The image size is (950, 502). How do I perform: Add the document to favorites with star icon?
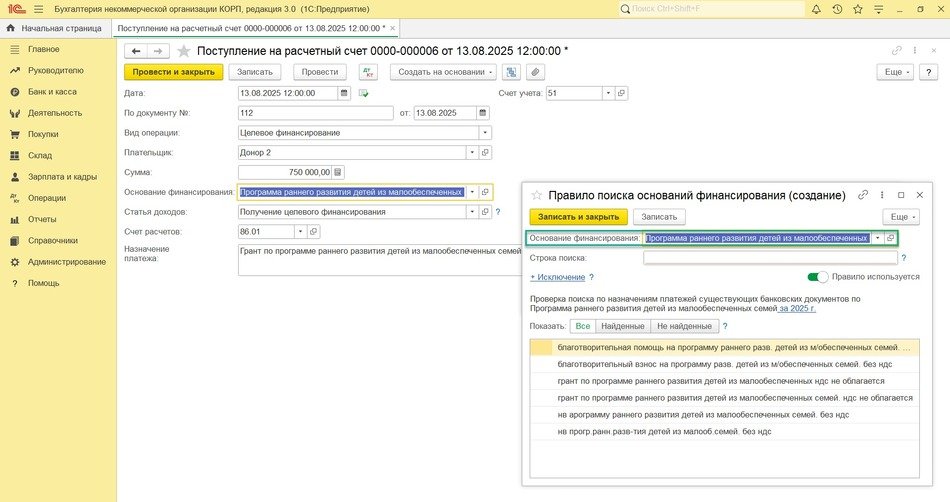pyautogui.click(x=184, y=51)
